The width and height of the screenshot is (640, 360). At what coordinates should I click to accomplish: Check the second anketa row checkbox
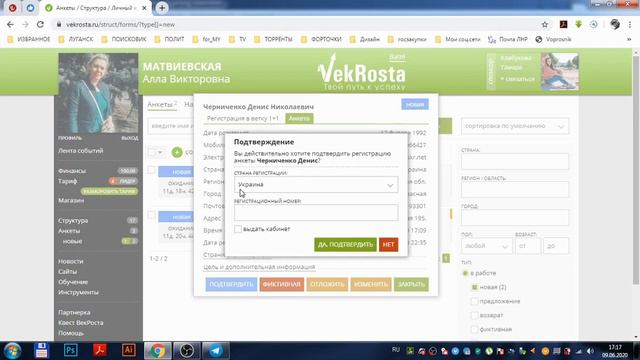(151, 215)
